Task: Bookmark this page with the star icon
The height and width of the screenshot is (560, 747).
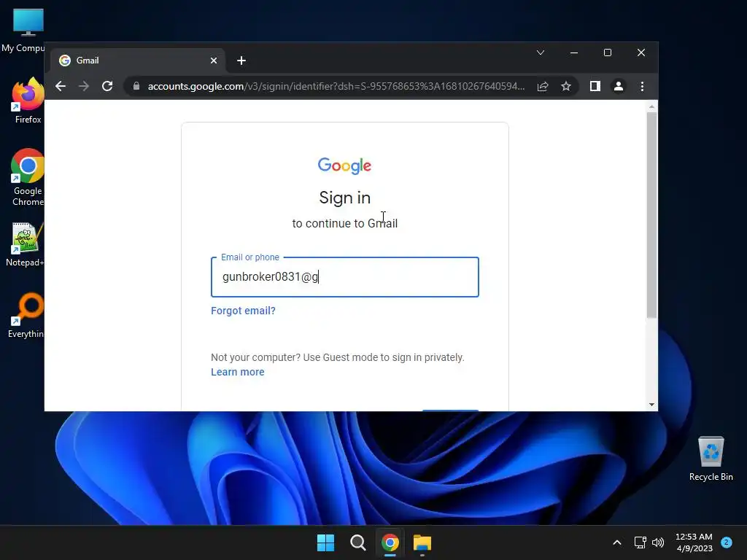Action: point(566,86)
